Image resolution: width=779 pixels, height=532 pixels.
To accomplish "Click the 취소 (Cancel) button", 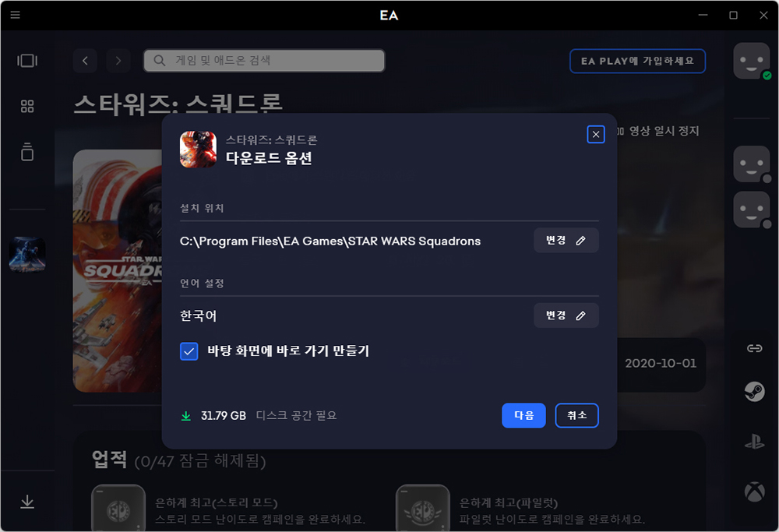I will (x=576, y=415).
